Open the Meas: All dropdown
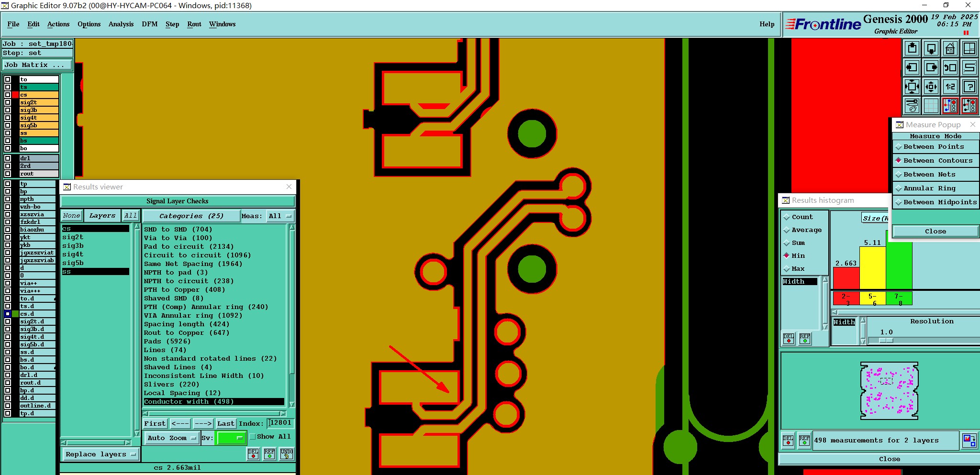The height and width of the screenshot is (475, 980). [280, 216]
